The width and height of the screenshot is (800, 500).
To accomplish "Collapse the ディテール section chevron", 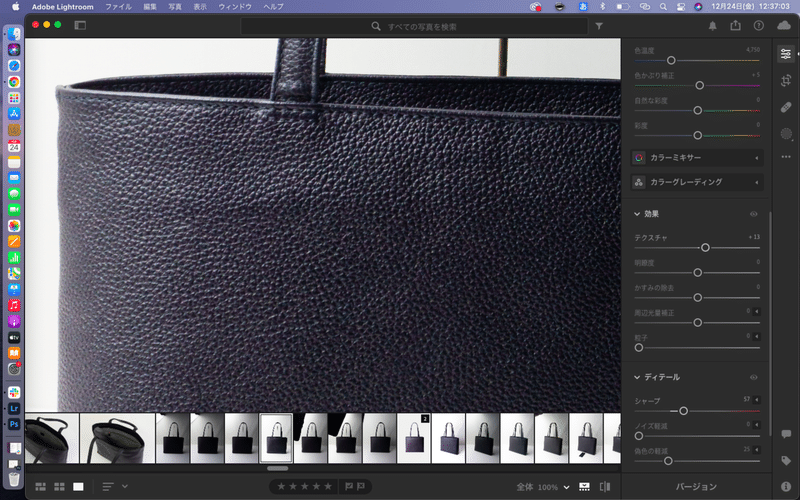I will coord(637,377).
